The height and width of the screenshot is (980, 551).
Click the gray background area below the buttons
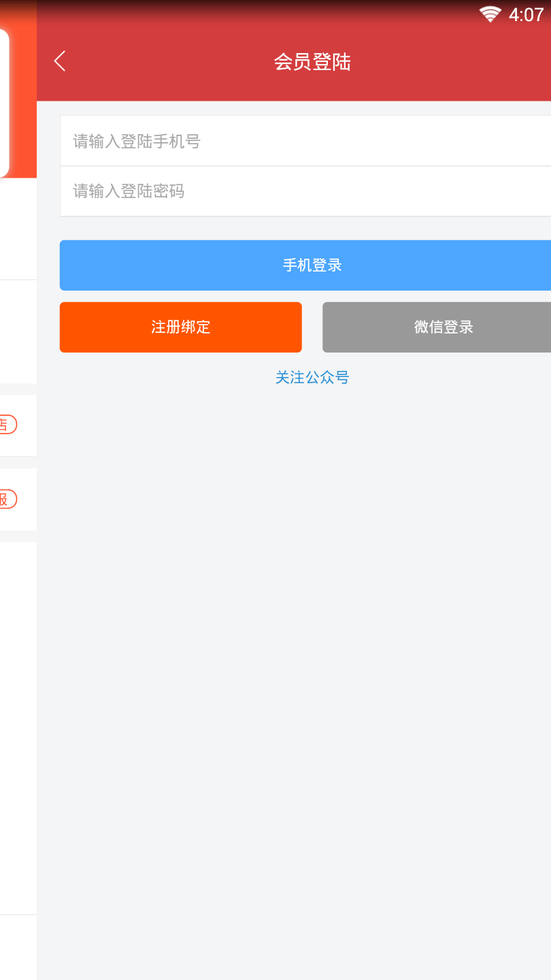tap(306, 612)
